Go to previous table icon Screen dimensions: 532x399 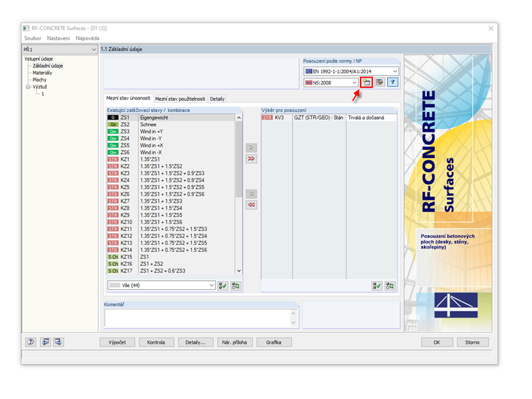pos(45,342)
